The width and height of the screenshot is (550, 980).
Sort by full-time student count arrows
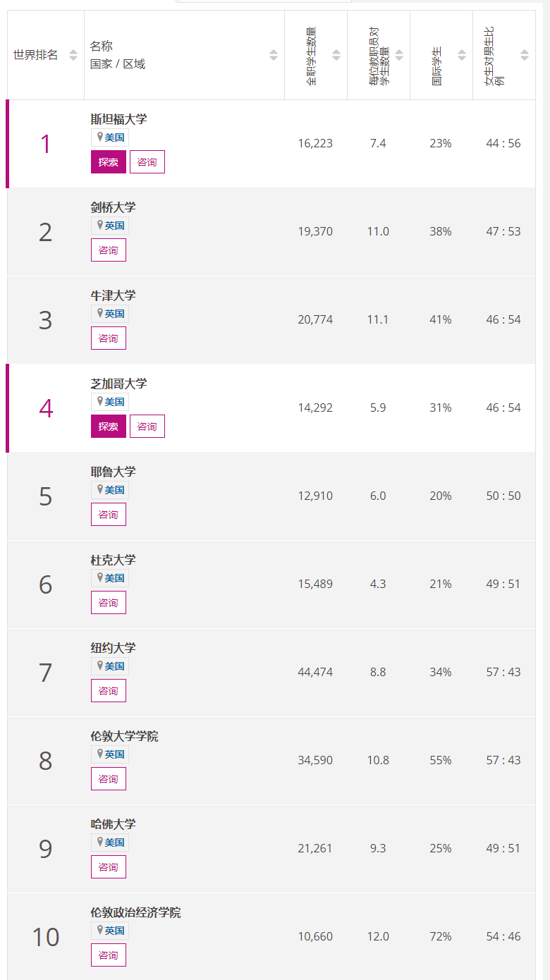click(x=336, y=55)
